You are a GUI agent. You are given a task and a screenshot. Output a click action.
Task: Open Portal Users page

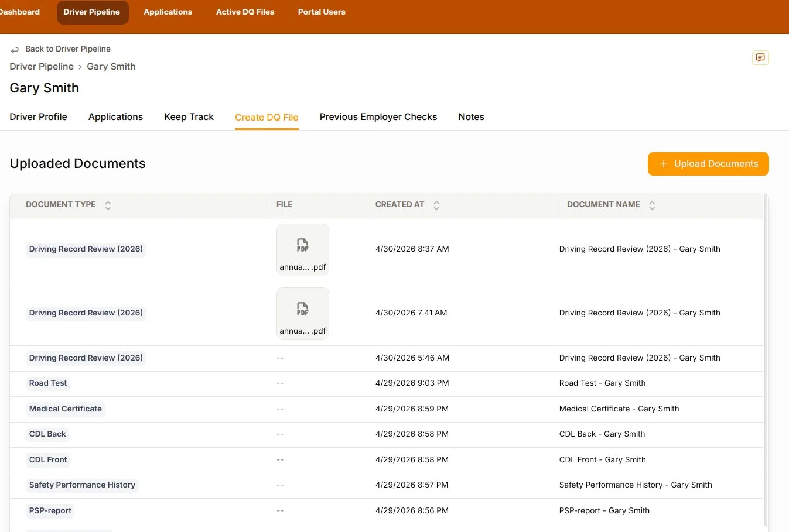[x=322, y=12]
